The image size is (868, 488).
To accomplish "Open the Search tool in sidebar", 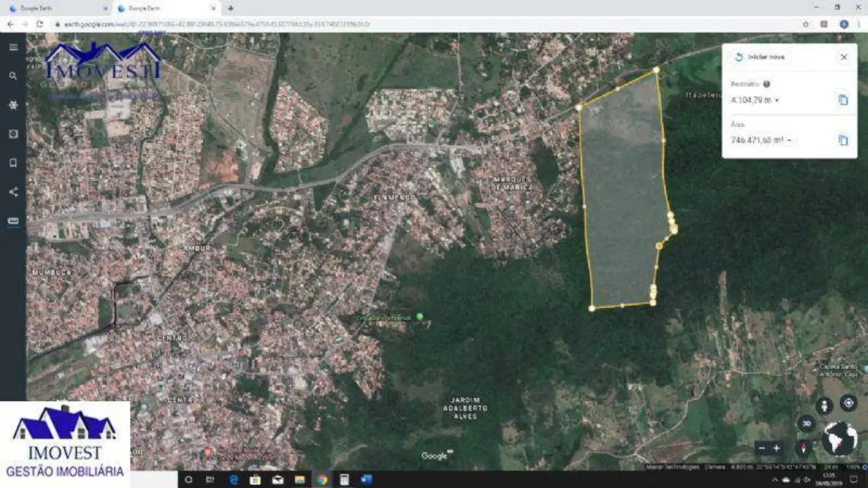I will [x=14, y=77].
